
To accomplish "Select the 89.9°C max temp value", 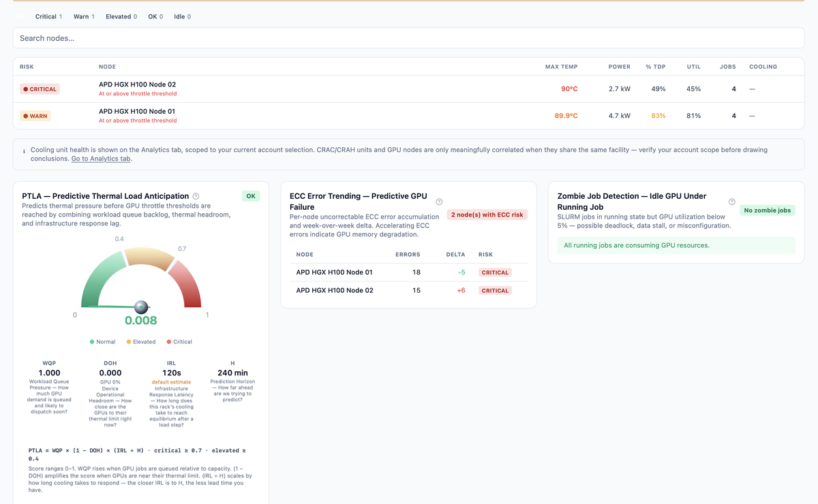I will tap(566, 116).
